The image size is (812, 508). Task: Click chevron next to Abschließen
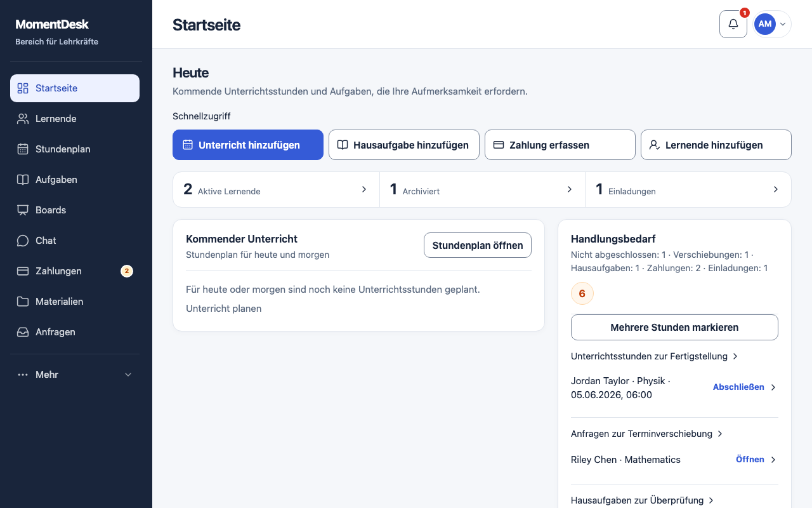(x=773, y=387)
